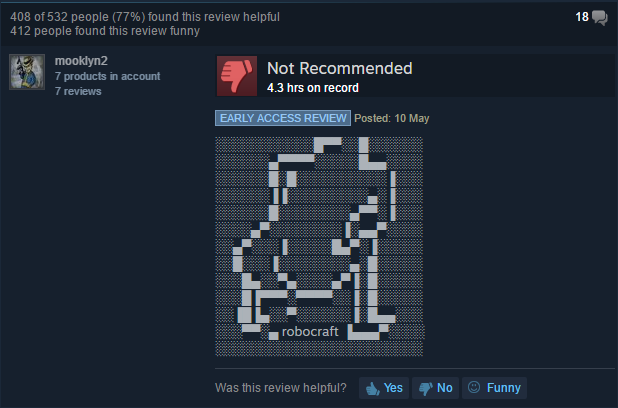Open the reviewer's 7 reviews link
This screenshot has height=408, width=618.
point(78,91)
